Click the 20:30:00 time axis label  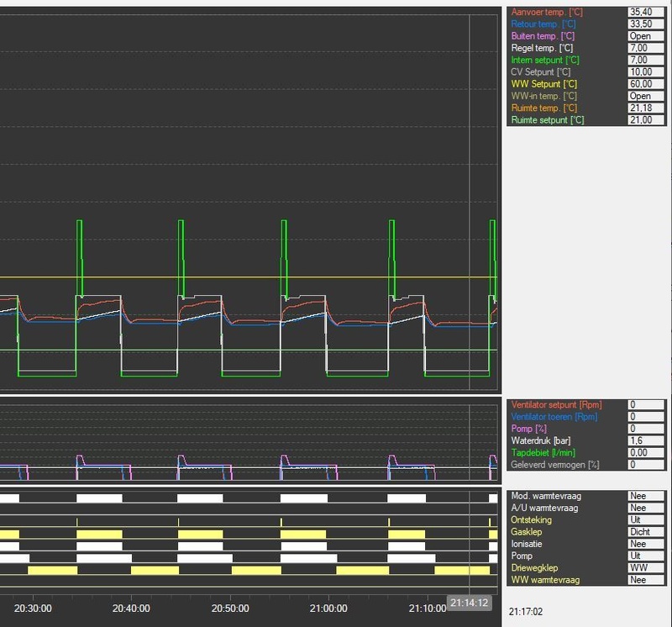pos(33,609)
